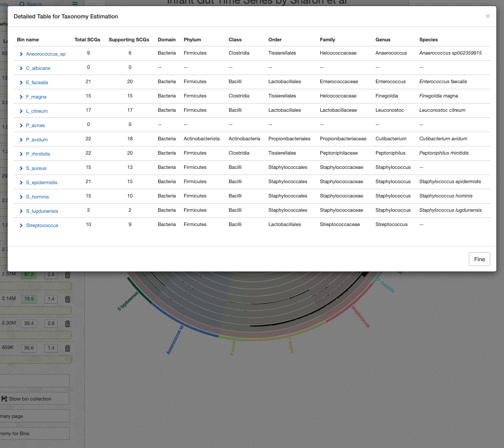Open the C_albicans bin link
The image size is (504, 448).
tap(38, 68)
